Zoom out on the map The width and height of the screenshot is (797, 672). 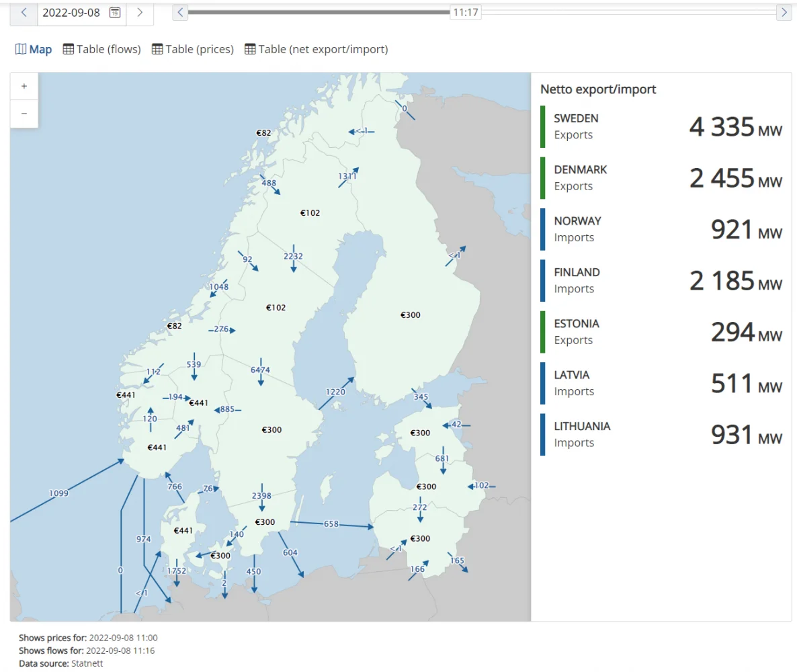click(x=24, y=114)
